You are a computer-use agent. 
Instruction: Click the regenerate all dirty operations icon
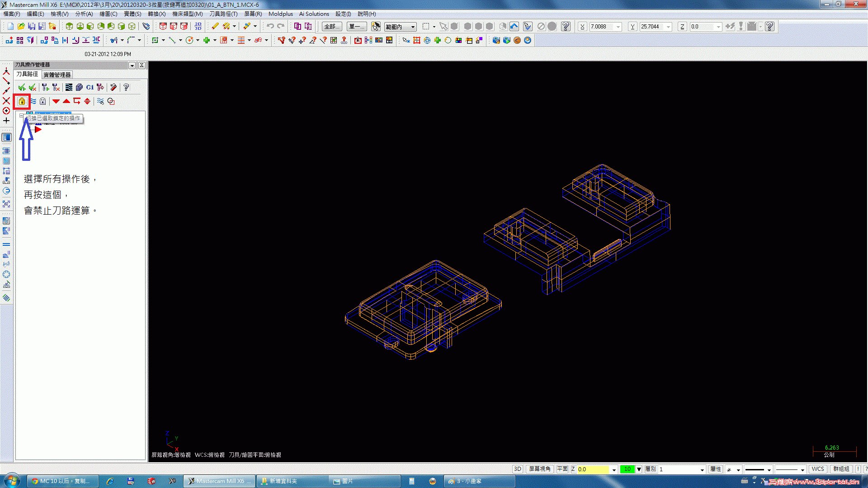(56, 87)
